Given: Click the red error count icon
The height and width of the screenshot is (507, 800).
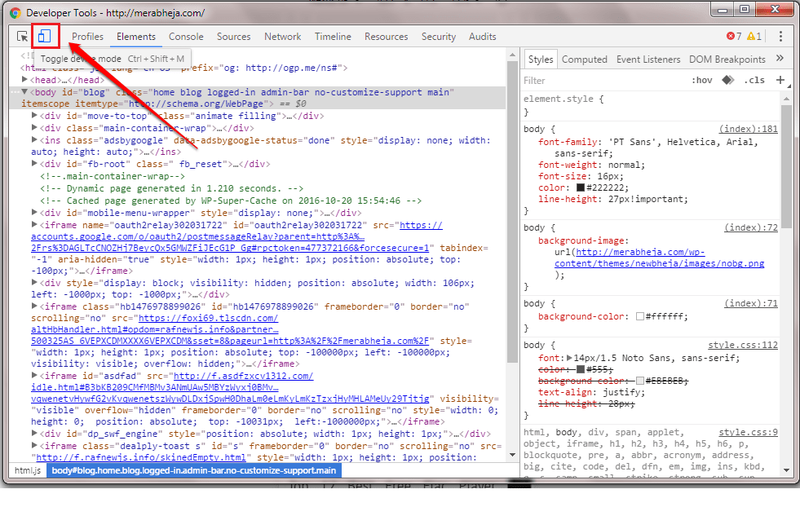Looking at the screenshot, I should 731,36.
